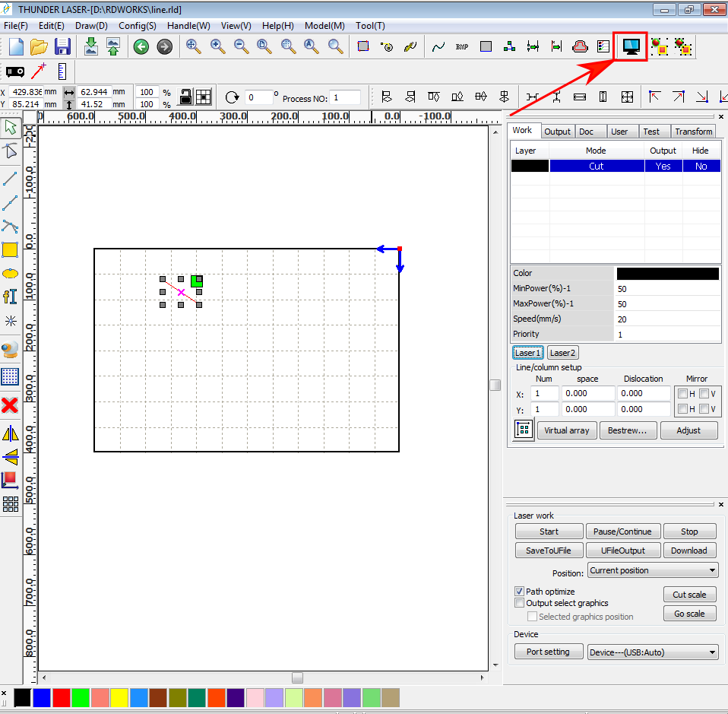Select the ellipse drawing tool
This screenshot has height=714, width=728.
click(x=10, y=273)
